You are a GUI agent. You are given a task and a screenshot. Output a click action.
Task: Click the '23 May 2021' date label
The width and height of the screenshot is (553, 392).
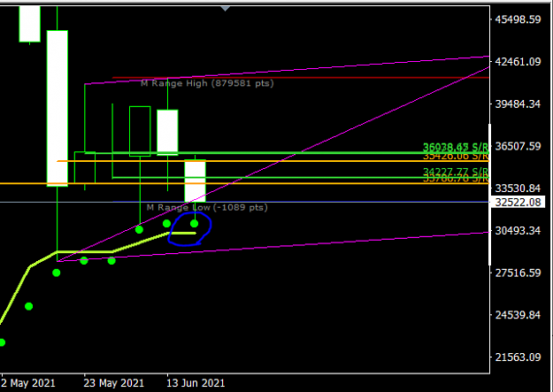(x=113, y=383)
